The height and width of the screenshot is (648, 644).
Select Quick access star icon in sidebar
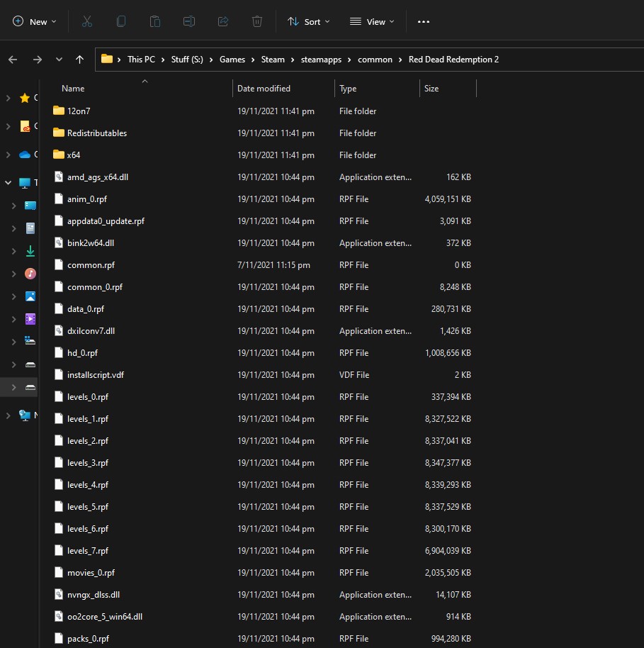(x=25, y=98)
